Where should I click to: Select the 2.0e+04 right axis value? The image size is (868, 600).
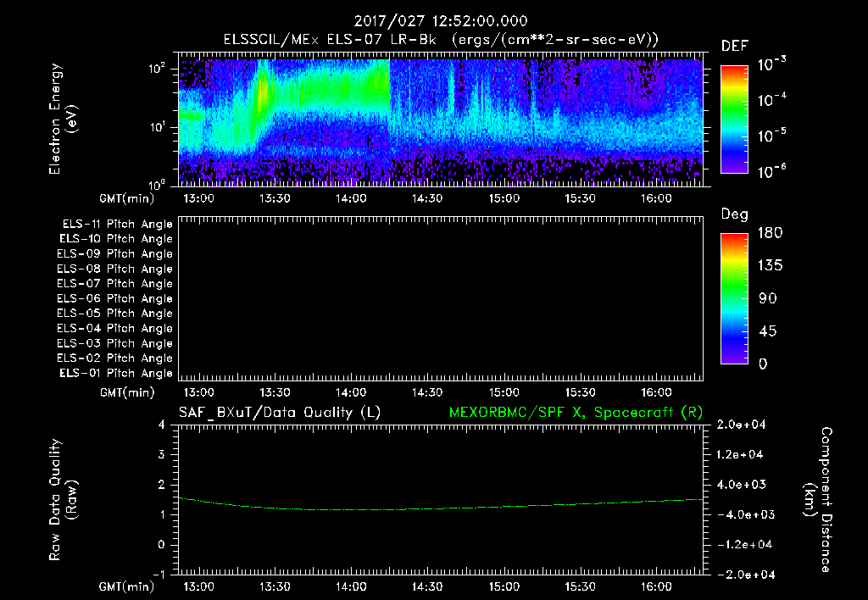tap(740, 425)
